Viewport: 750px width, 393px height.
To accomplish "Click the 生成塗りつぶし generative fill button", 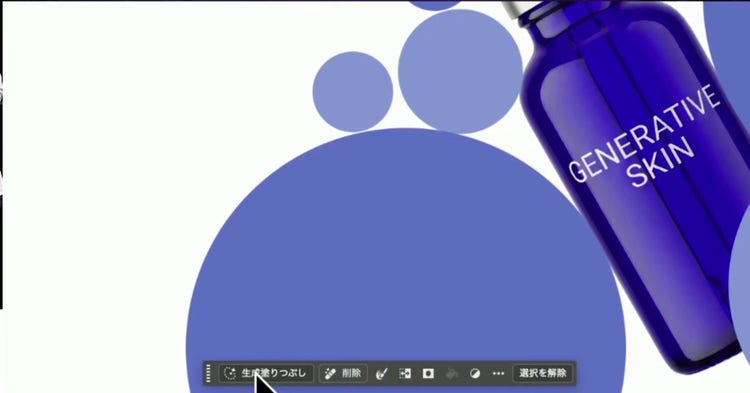I will click(266, 373).
